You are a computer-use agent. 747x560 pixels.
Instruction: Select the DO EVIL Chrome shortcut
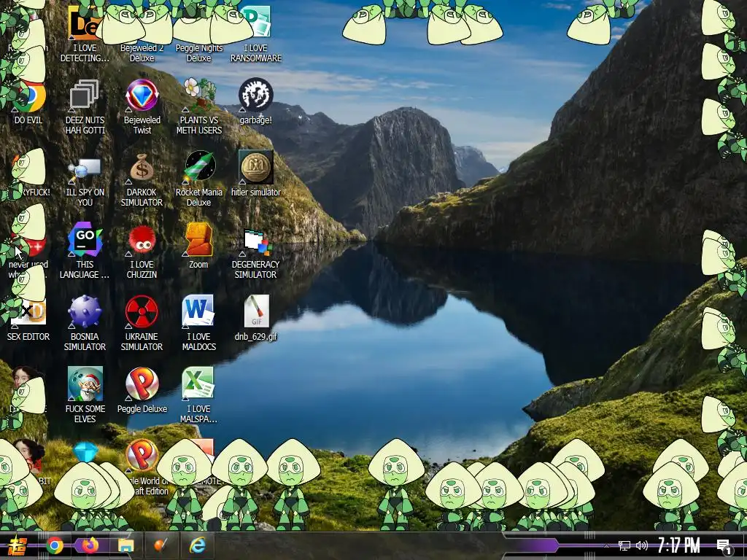tap(28, 102)
